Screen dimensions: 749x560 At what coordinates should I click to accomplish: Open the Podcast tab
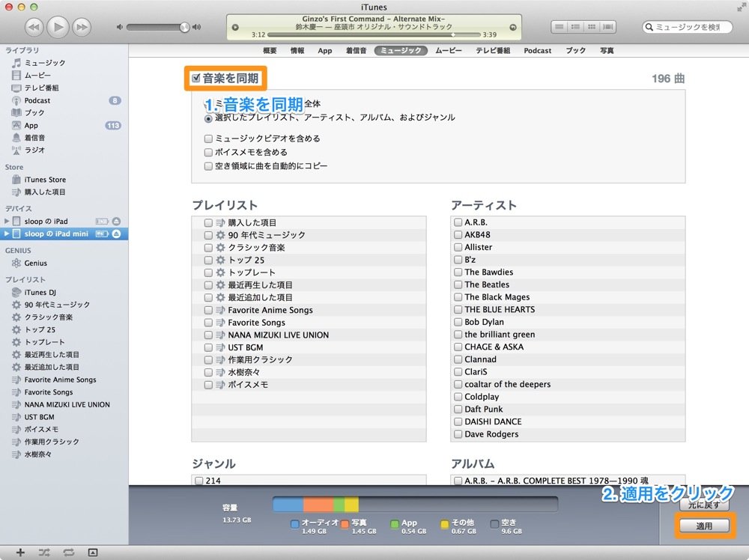coord(537,51)
